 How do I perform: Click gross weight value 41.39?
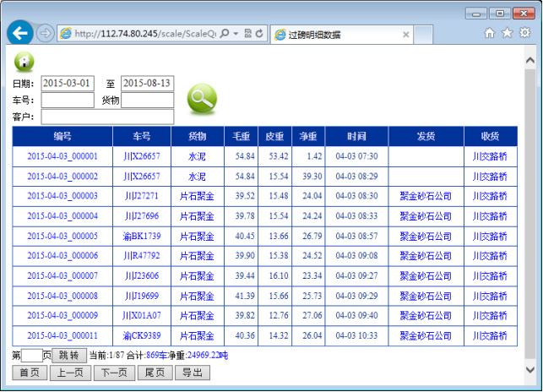pyautogui.click(x=245, y=296)
